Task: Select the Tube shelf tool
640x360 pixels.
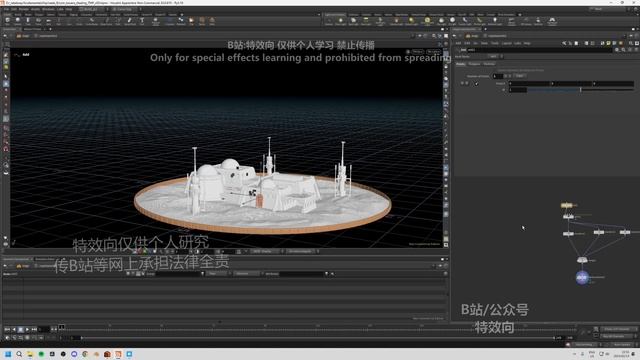Action: pyautogui.click(x=28, y=20)
